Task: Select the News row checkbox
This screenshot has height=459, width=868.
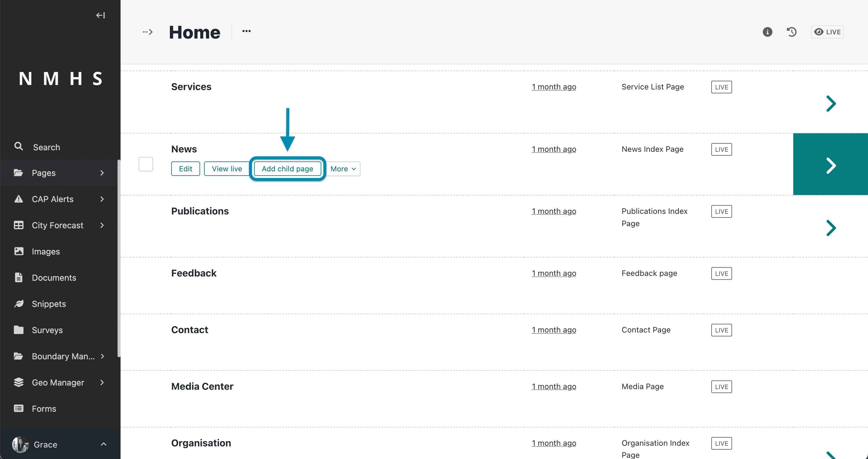Action: coord(146,164)
